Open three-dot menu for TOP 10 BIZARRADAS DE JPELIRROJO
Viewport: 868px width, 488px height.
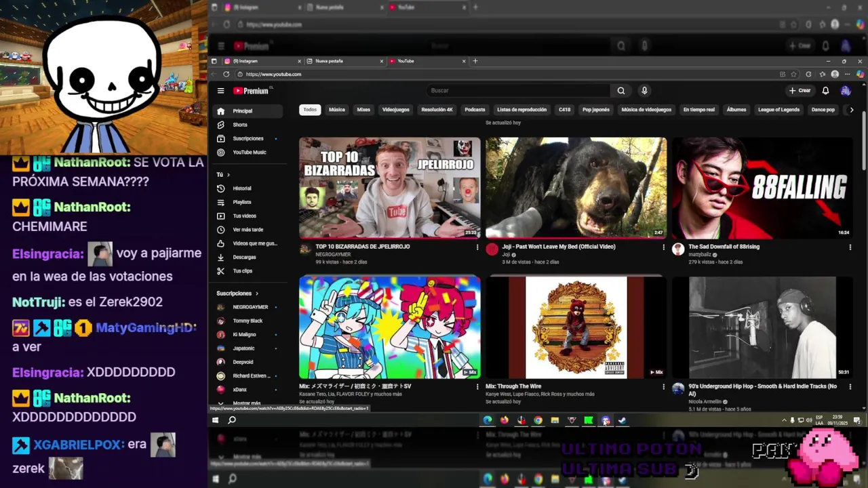click(477, 247)
